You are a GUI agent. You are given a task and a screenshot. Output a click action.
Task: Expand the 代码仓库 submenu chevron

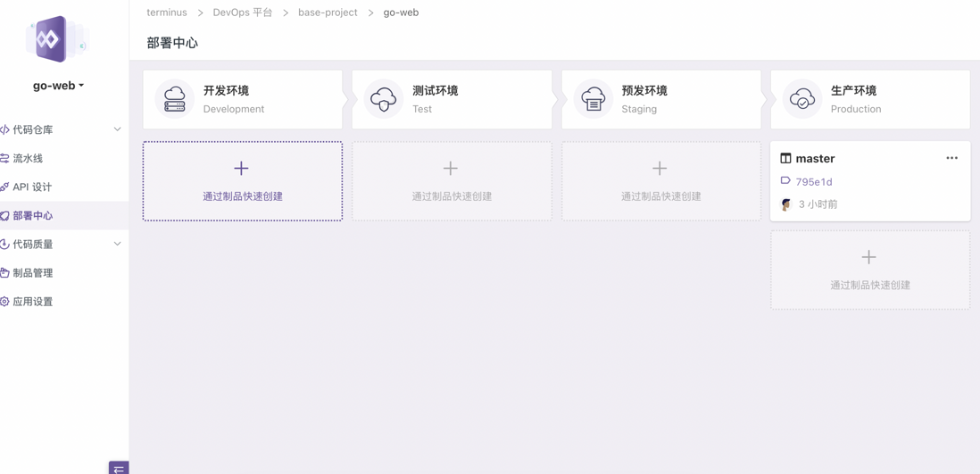point(117,129)
